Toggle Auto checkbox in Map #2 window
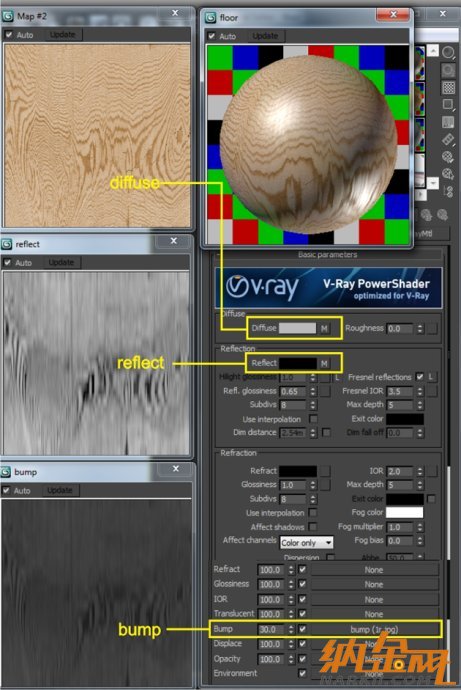Viewport: 461px width, 690px height. [8, 35]
